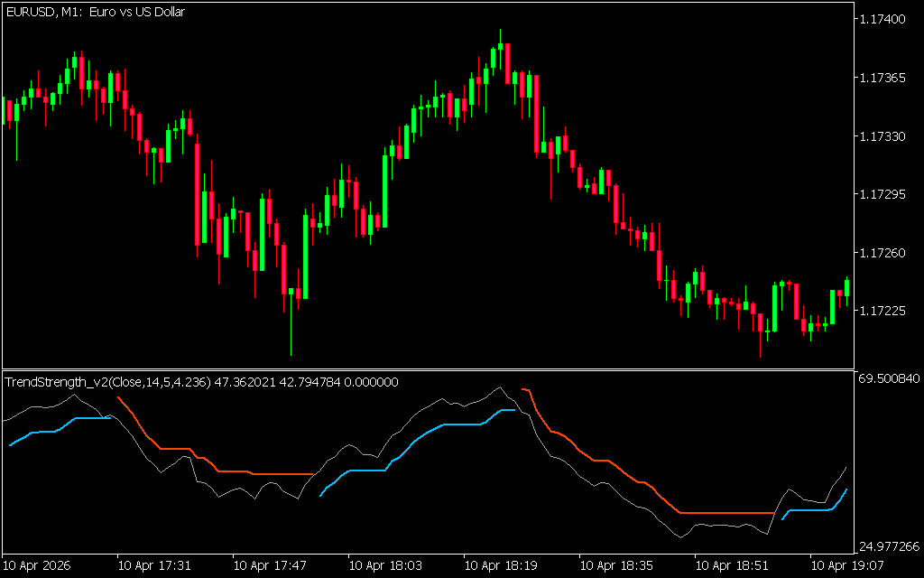Click the 1.17400 price axis label
The height and width of the screenshot is (578, 924).
[x=884, y=19]
